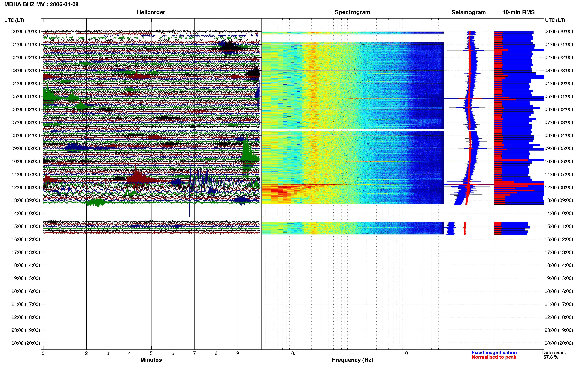Screen dimensions: 588x368
Task: Click the left '07:00 (03:00)' time label
Action: tap(26, 122)
